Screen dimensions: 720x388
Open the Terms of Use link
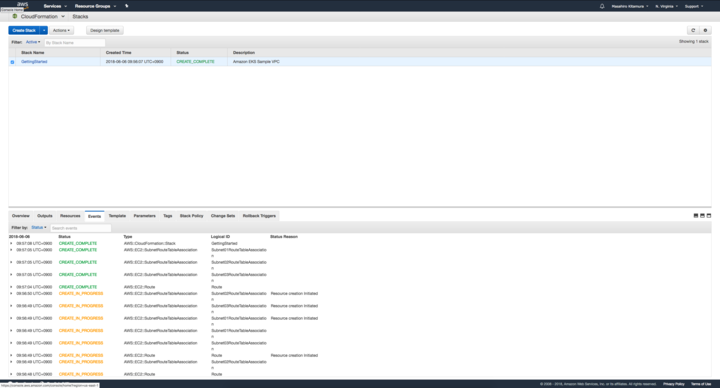(701, 384)
